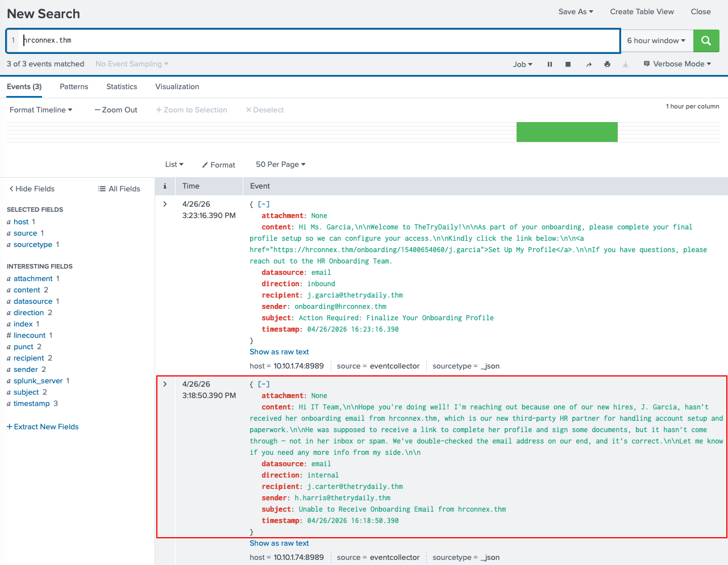The height and width of the screenshot is (565, 728).
Task: Switch to the Statistics tab
Action: [x=122, y=86]
